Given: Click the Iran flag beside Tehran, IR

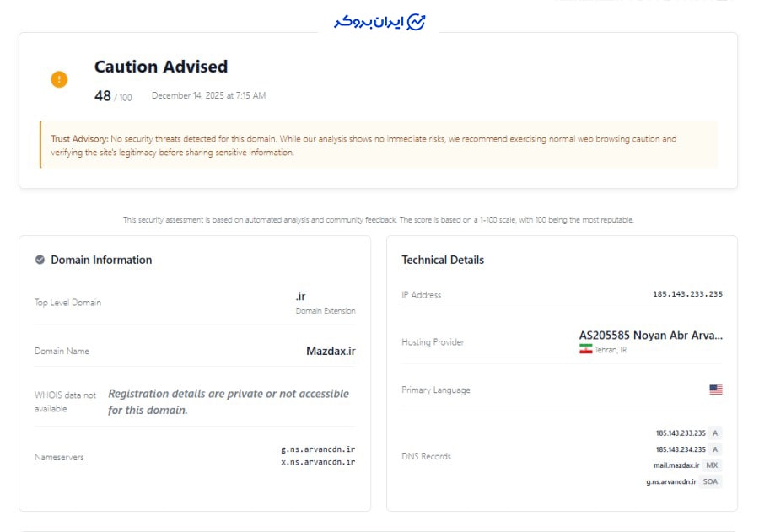Looking at the screenshot, I should click(586, 349).
